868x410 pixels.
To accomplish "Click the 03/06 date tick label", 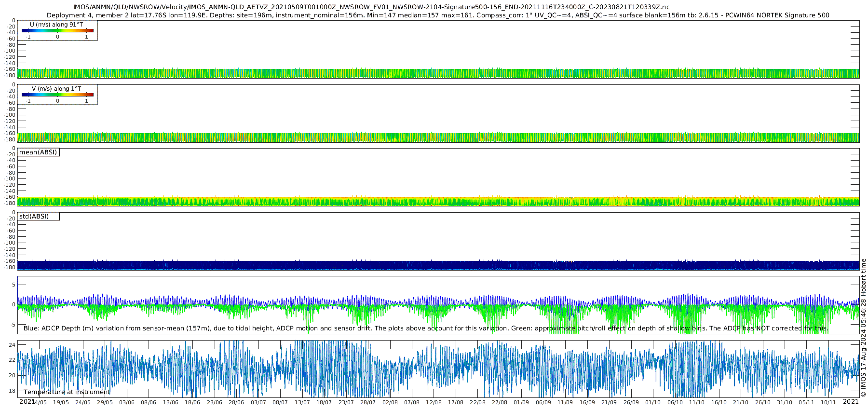I will [127, 402].
